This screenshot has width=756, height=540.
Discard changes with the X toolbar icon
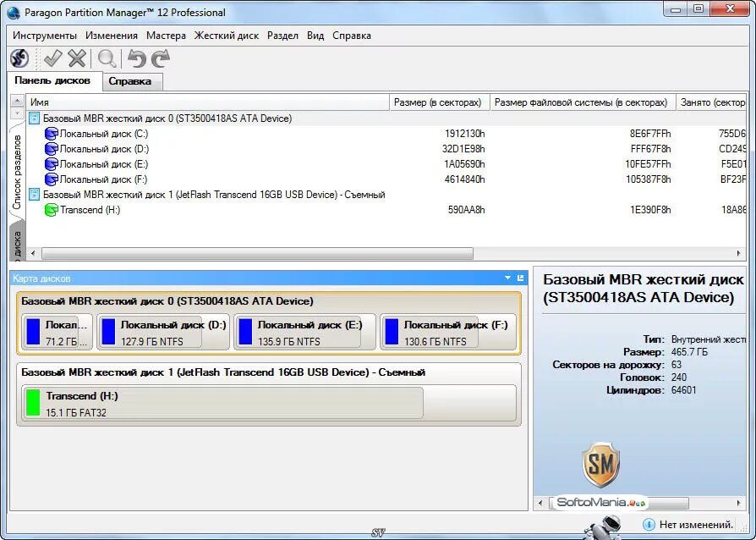(x=77, y=58)
